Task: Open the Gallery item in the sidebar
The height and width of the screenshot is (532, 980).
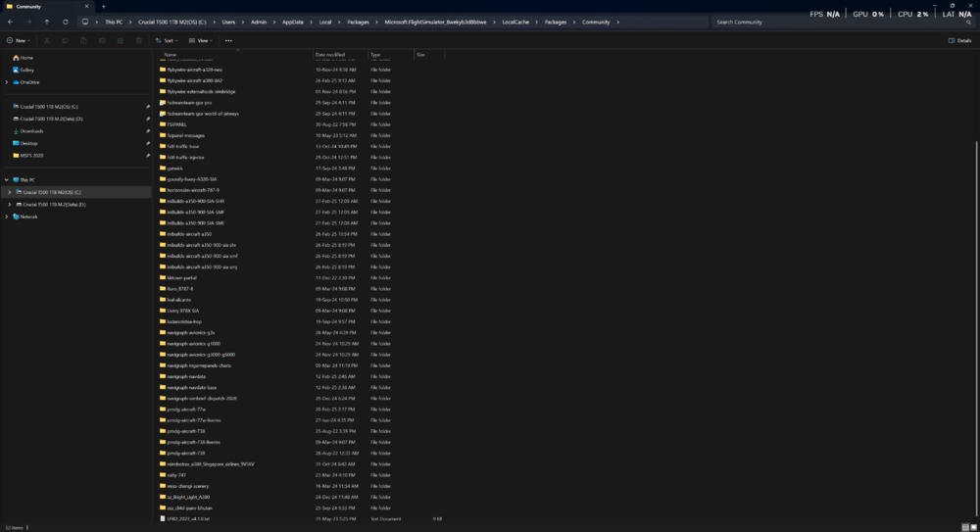Action: (x=26, y=70)
